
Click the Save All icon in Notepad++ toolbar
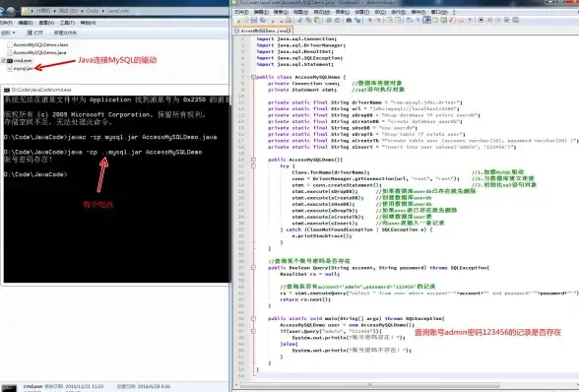pyautogui.click(x=263, y=20)
